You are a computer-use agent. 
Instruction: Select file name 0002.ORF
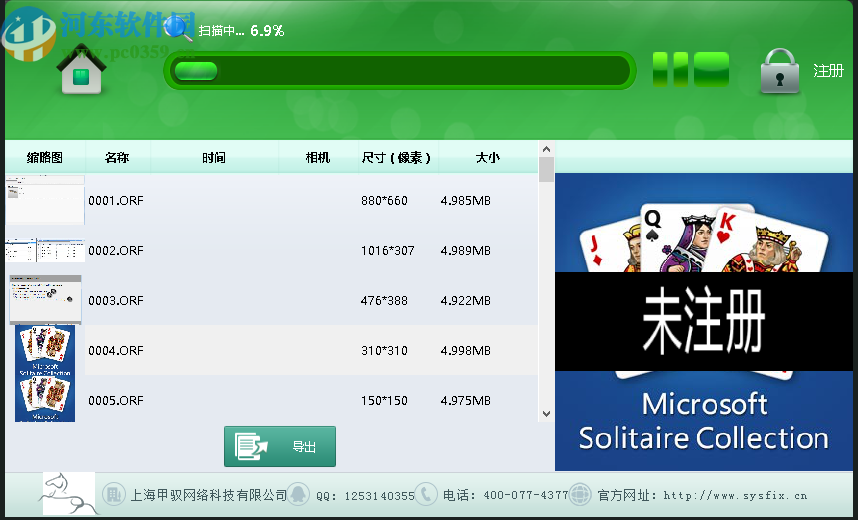coord(116,251)
